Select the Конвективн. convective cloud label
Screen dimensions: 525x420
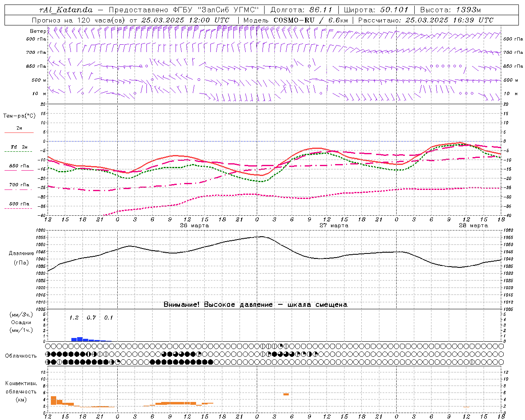coord(21,383)
